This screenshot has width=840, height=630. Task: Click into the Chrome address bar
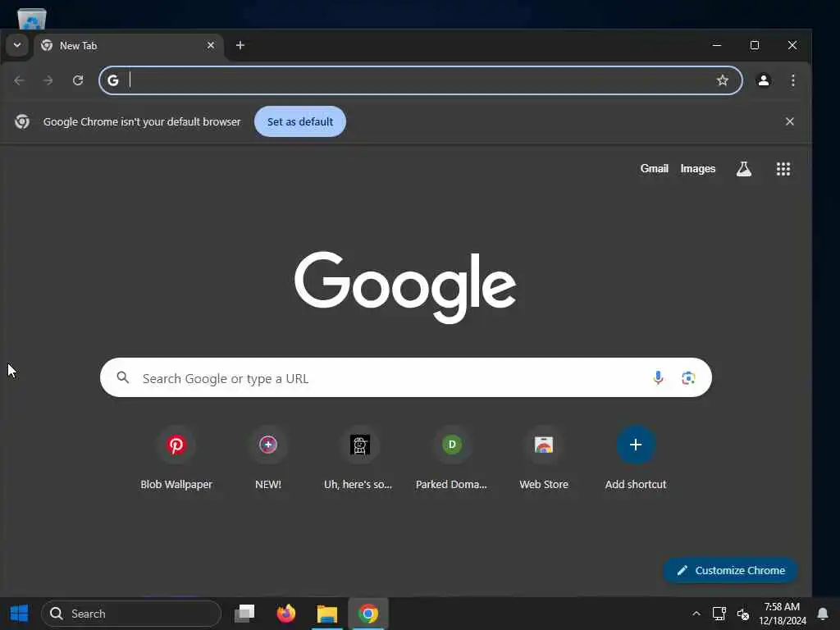(x=421, y=80)
